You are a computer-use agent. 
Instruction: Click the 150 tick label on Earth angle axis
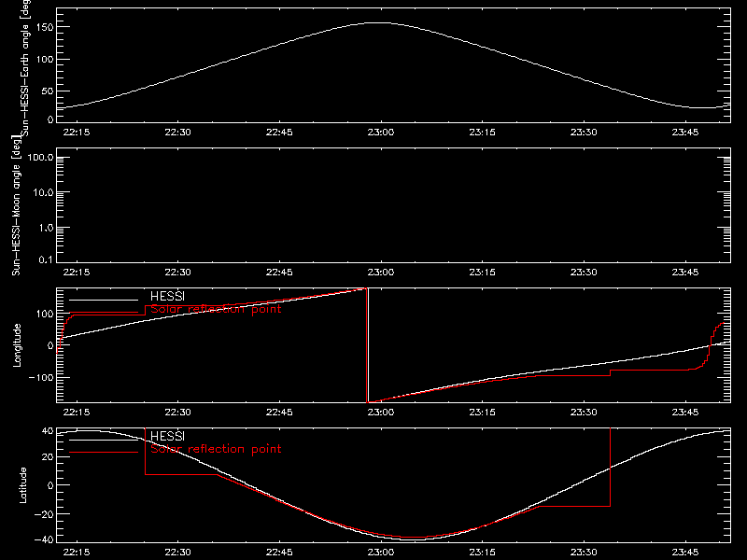pos(45,28)
